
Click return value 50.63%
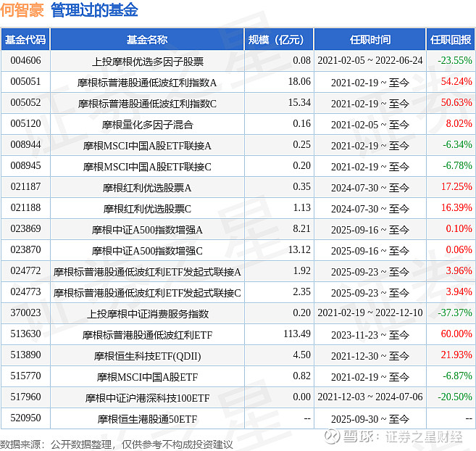coord(456,102)
